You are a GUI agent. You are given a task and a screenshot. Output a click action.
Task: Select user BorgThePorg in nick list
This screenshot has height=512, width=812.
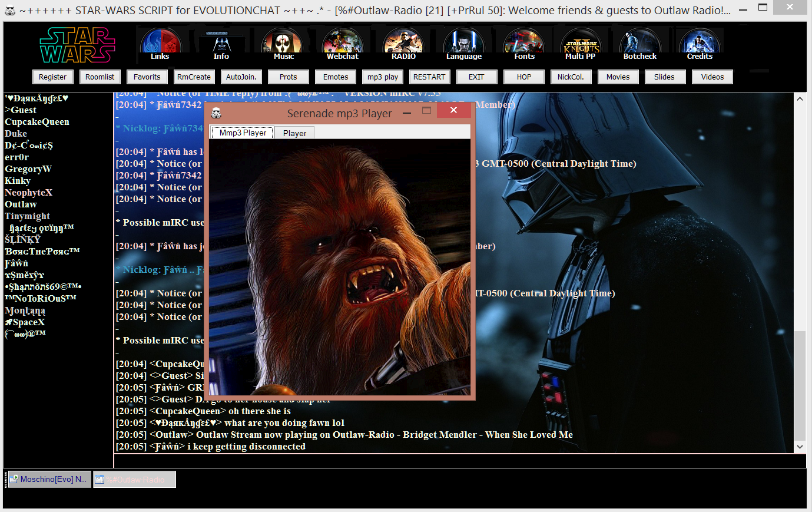(42, 252)
